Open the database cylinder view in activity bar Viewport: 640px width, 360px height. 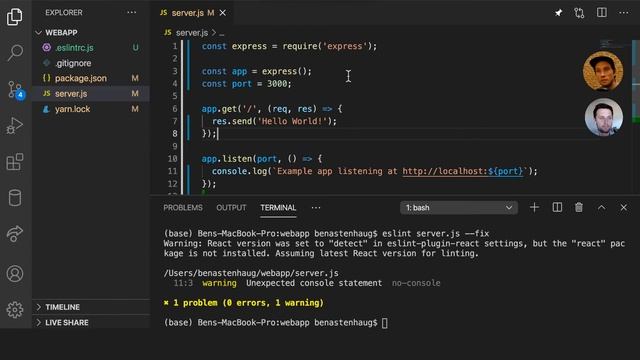tap(15, 198)
